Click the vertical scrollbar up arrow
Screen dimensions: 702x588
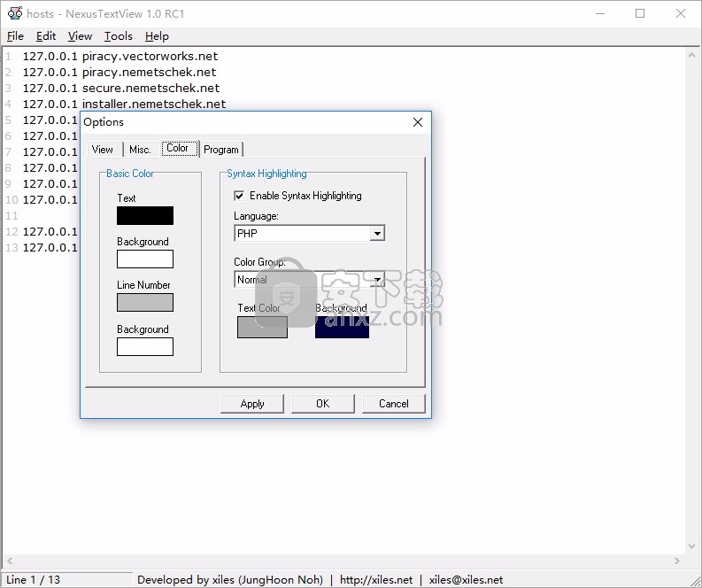click(x=691, y=56)
